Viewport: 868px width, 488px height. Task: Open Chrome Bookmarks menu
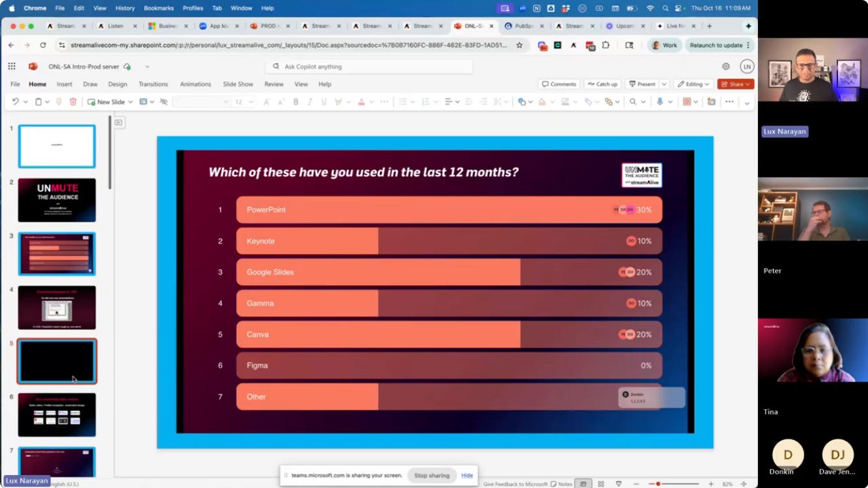pyautogui.click(x=159, y=8)
